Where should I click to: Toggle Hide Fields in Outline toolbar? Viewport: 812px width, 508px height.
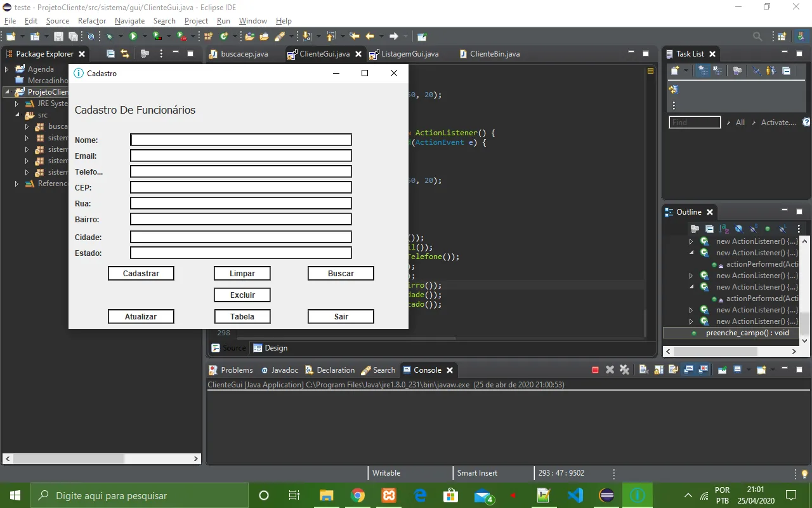[x=739, y=229]
